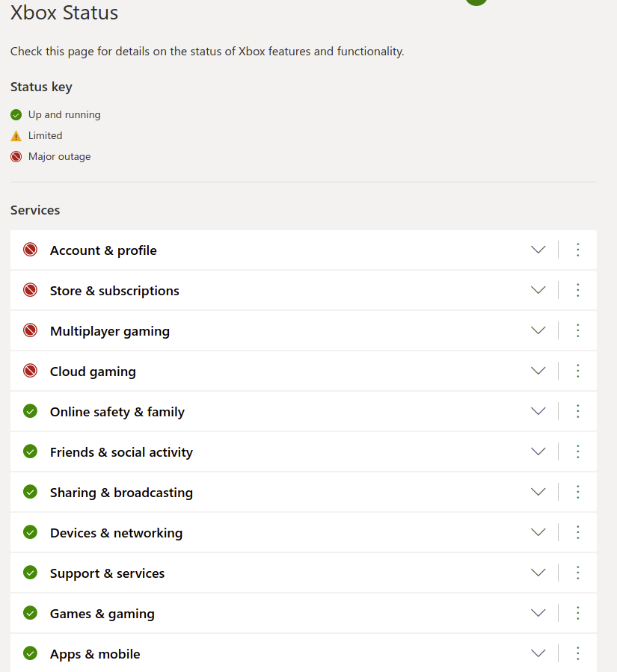Open more options for Apps & mobile

click(x=578, y=653)
